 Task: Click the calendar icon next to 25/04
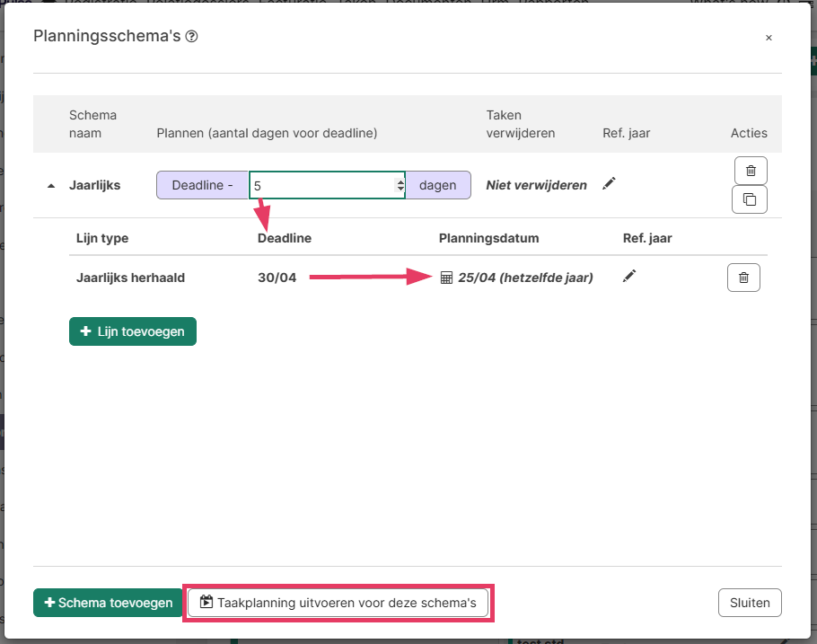point(446,278)
